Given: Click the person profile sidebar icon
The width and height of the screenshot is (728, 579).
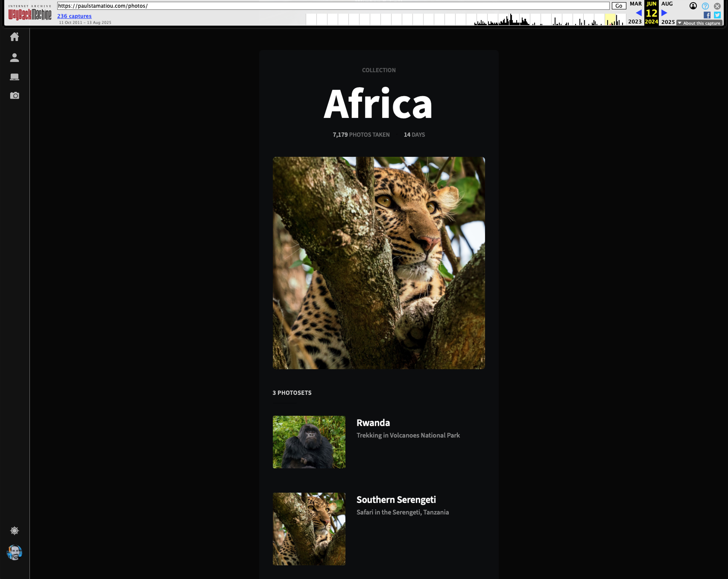Looking at the screenshot, I should point(15,58).
